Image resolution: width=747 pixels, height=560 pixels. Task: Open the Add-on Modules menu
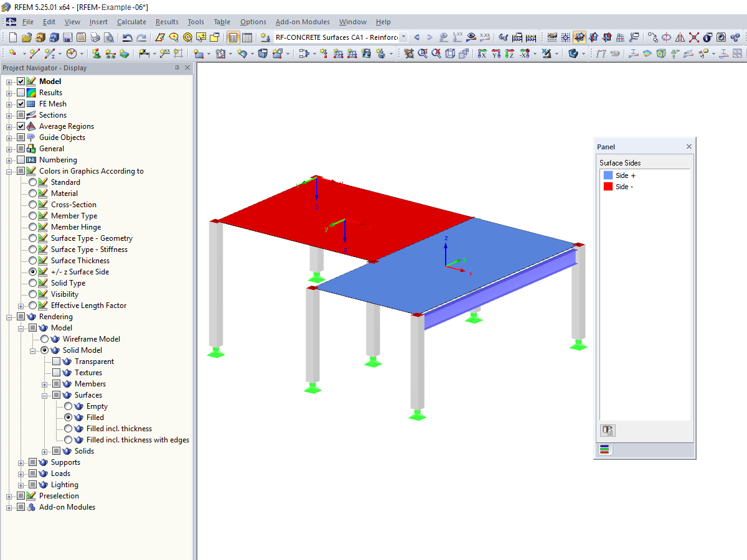click(303, 22)
